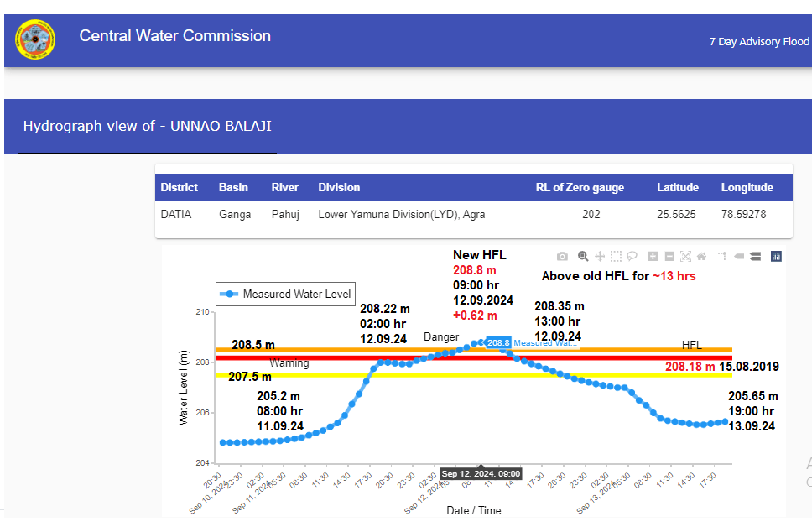The image size is (812, 532).
Task: Open 7 Day Advisory Flood menu item
Action: point(758,41)
